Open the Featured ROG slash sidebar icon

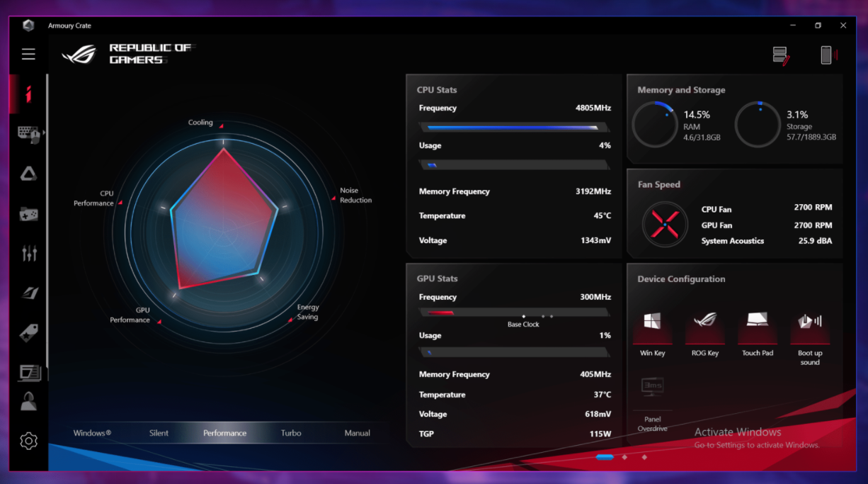pos(29,293)
